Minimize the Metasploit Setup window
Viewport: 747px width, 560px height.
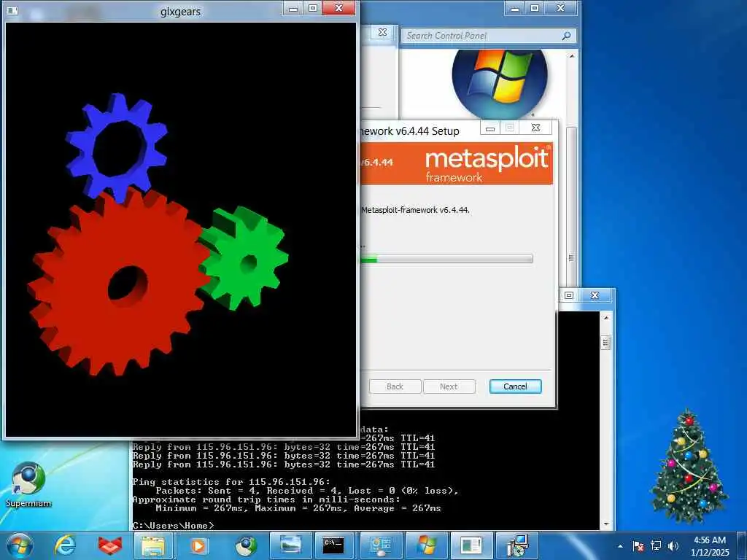[x=490, y=128]
